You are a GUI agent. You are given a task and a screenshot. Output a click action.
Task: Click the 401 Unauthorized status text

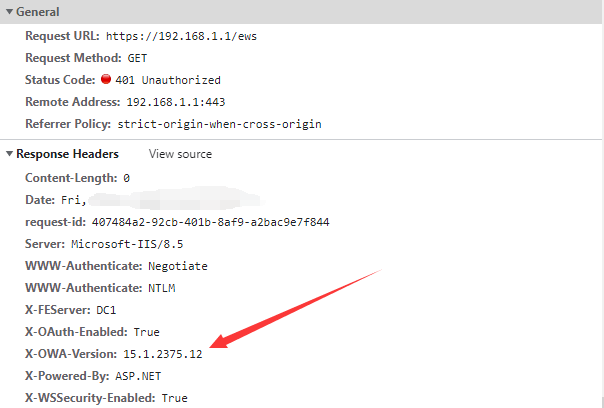pyautogui.click(x=167, y=79)
